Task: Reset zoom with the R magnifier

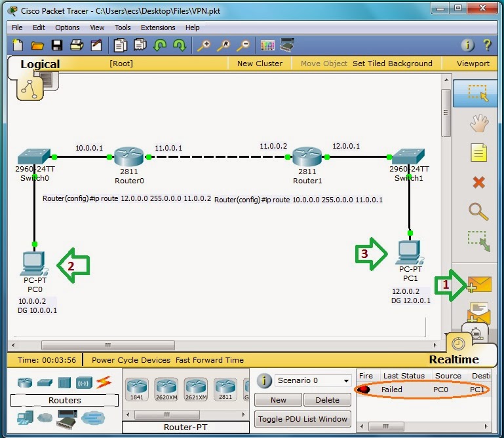Action: pyautogui.click(x=223, y=45)
